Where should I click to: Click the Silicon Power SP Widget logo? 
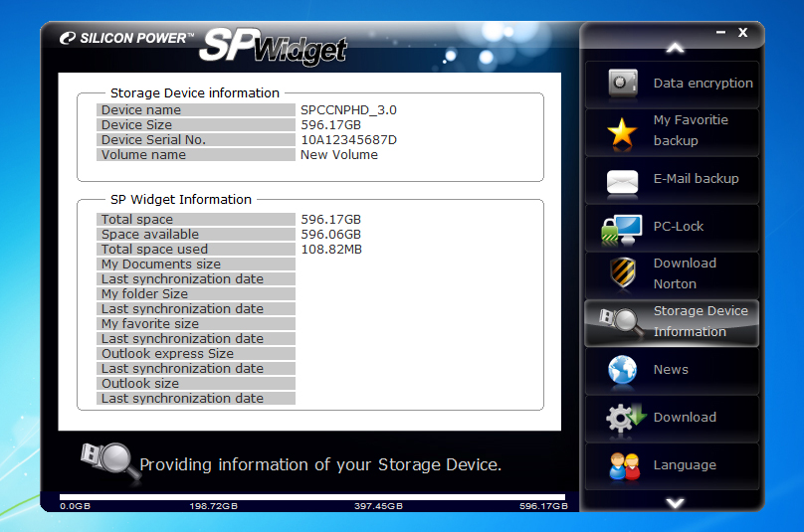point(204,44)
